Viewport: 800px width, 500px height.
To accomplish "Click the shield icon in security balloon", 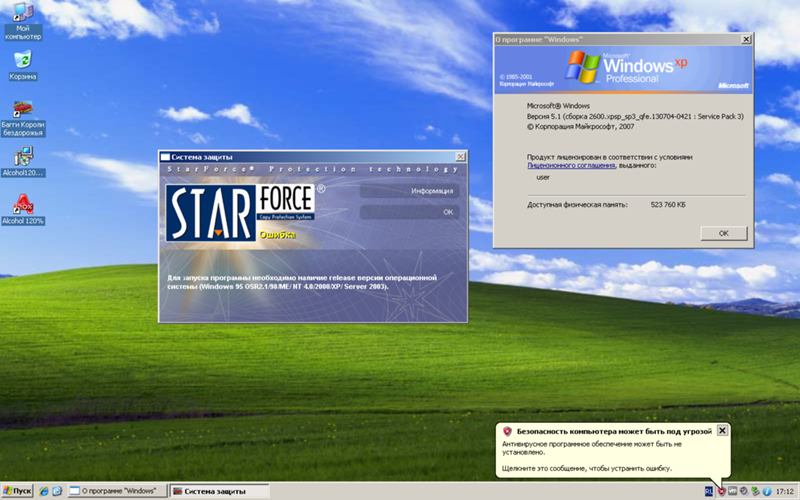I will pos(507,431).
